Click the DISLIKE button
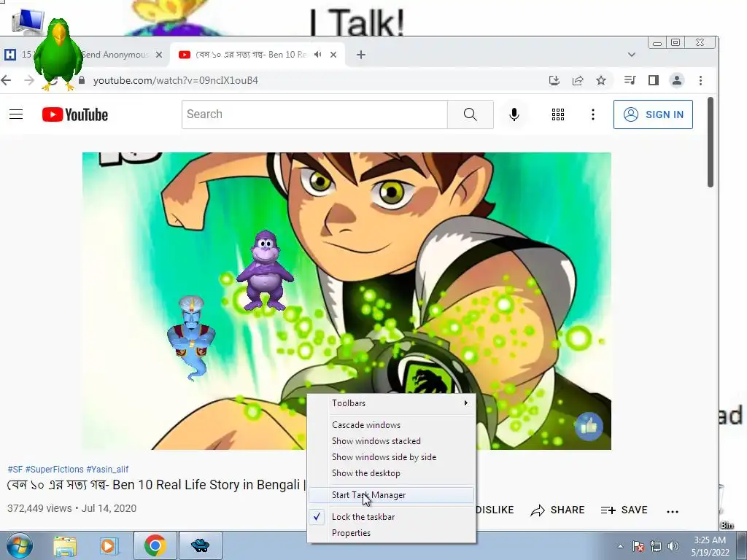Viewport: 747px width, 560px height. pos(495,510)
